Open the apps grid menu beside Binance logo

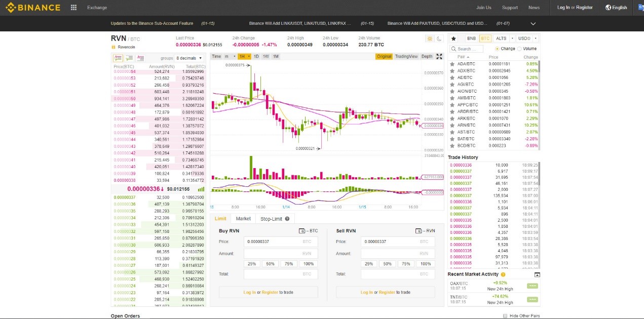click(x=74, y=8)
